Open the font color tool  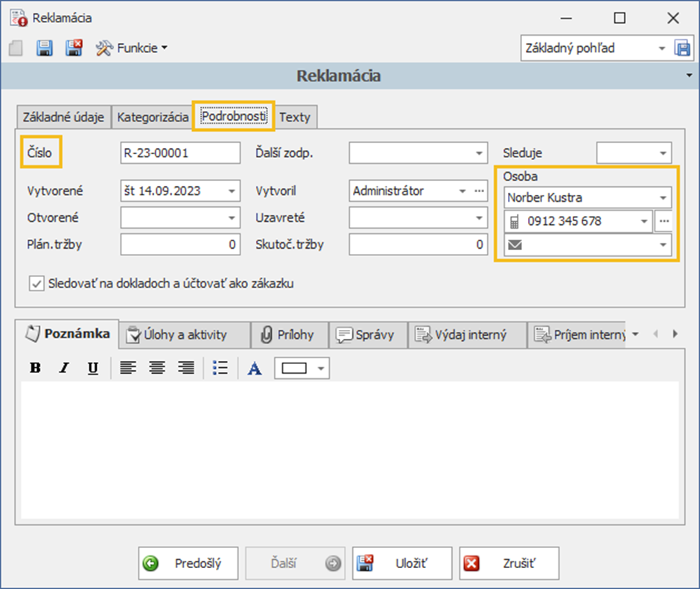pyautogui.click(x=255, y=369)
